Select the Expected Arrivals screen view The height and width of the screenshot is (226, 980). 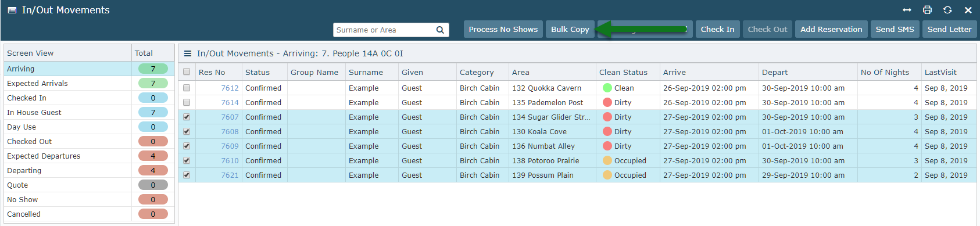click(37, 83)
